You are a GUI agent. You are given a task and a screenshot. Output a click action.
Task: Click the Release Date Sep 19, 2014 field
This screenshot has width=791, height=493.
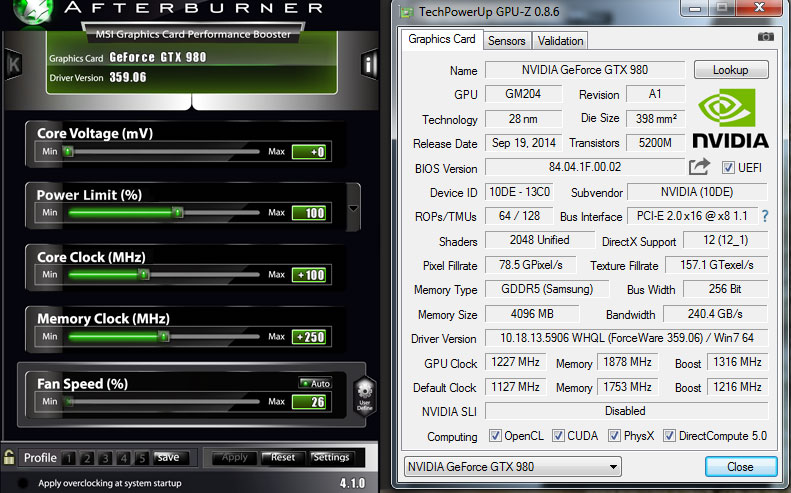point(523,143)
